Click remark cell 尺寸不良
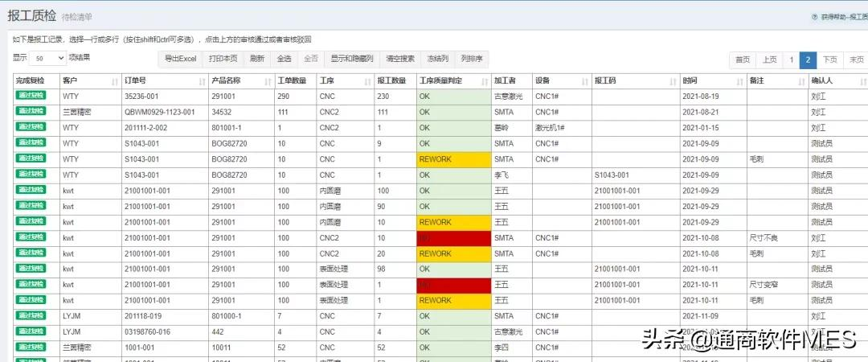Viewport: 868px width, 362px height. pyautogui.click(x=764, y=238)
